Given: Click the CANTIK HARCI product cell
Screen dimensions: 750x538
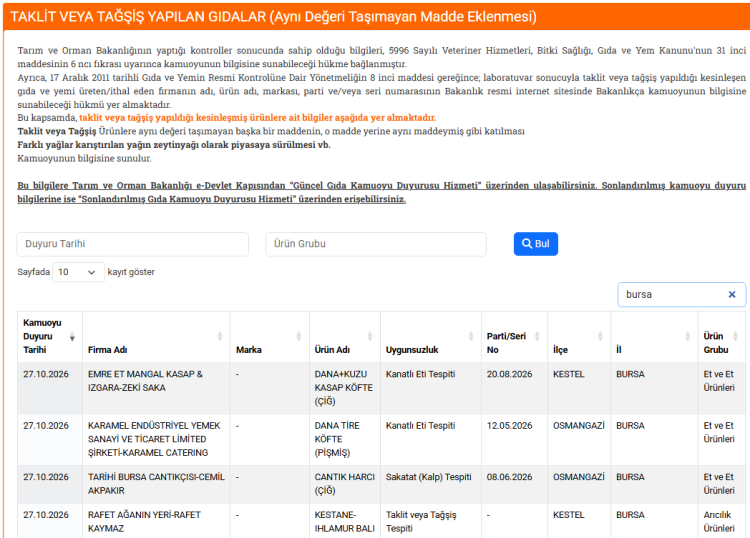Looking at the screenshot, I should [x=344, y=484].
